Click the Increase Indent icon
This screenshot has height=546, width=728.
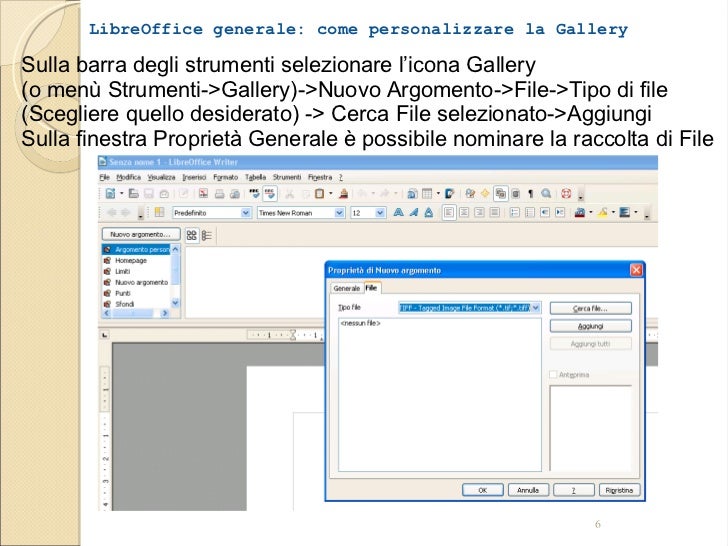(x=559, y=212)
